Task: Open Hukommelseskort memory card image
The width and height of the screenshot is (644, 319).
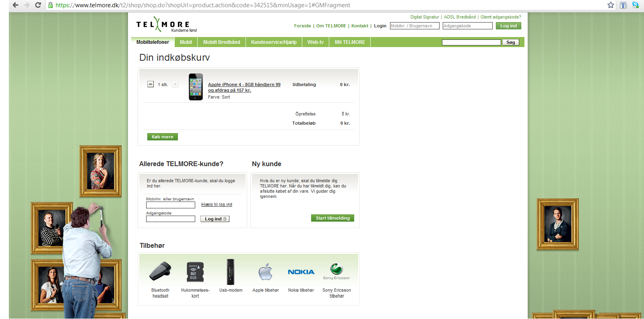Action: 195,272
